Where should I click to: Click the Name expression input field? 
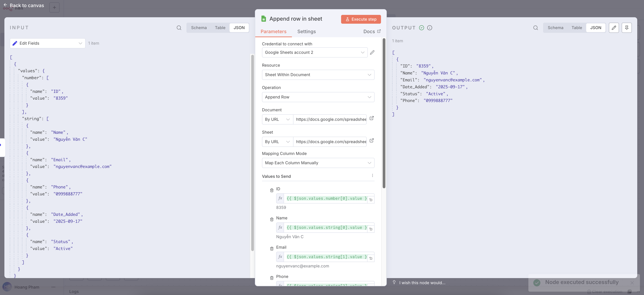click(326, 228)
